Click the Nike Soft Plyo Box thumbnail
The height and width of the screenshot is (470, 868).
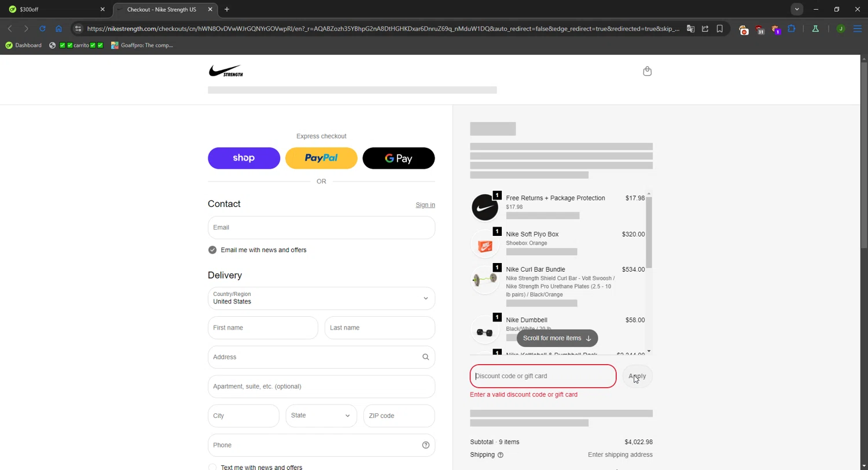(x=485, y=244)
